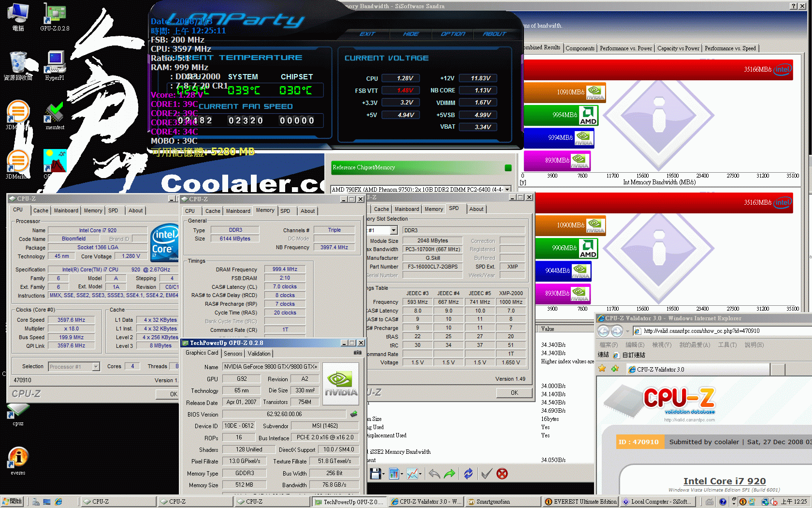Click the Smartguardian taskbar button

pos(503,502)
